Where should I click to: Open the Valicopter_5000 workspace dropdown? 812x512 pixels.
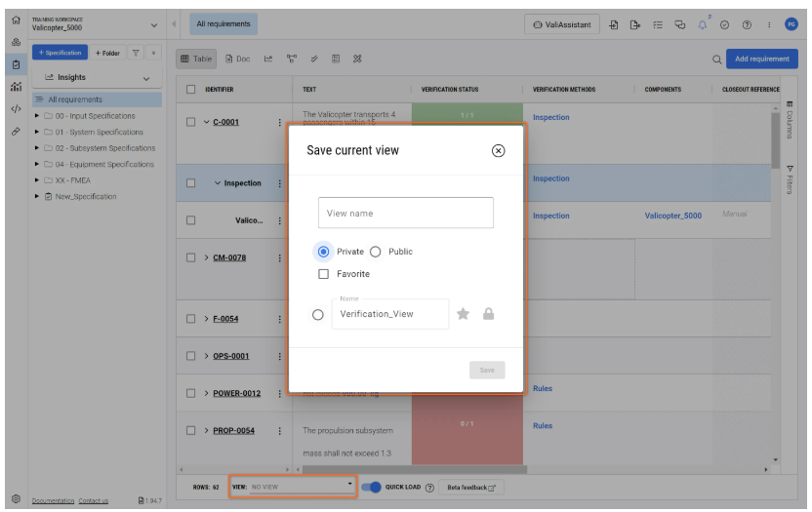pos(154,24)
